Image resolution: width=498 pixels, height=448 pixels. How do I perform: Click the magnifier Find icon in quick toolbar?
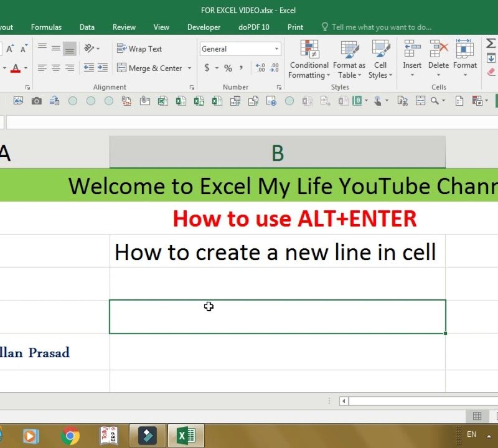pyautogui.click(x=435, y=101)
